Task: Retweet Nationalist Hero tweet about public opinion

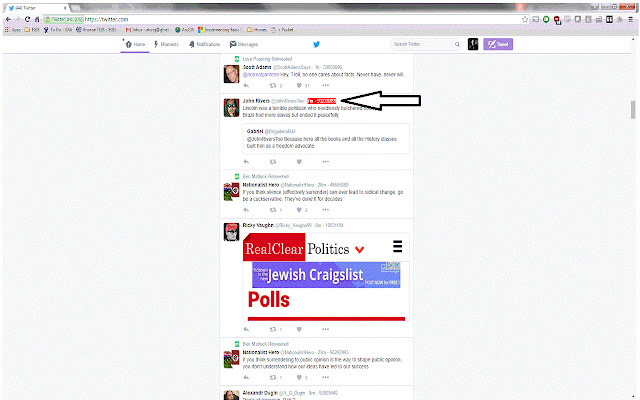Action: pyautogui.click(x=273, y=378)
